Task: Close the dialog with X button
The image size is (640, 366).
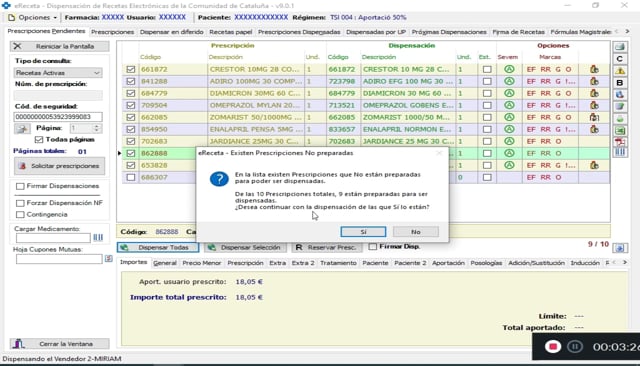Action: (439, 153)
